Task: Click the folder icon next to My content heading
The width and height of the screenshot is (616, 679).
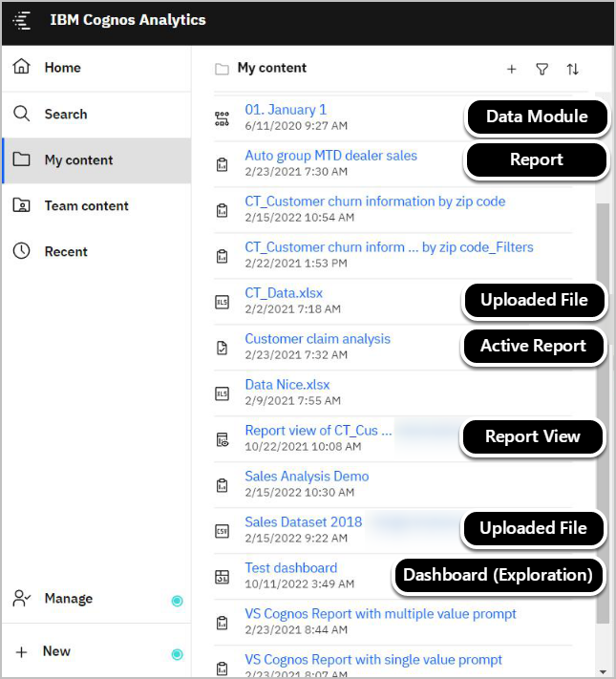Action: 222,69
